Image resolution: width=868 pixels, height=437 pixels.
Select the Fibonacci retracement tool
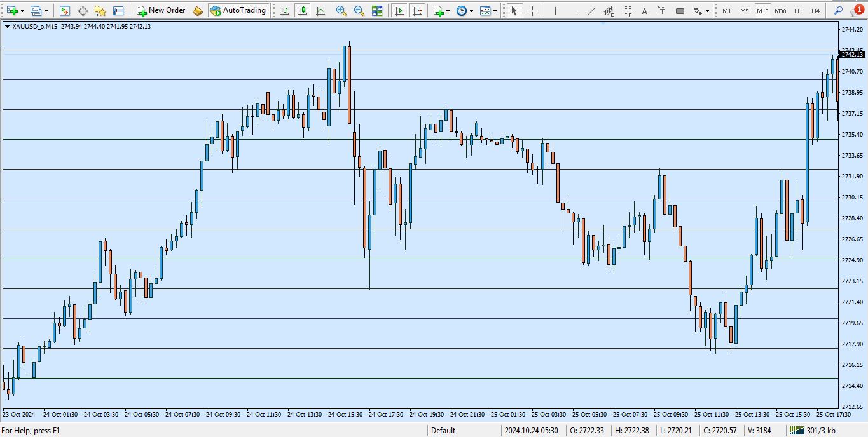pos(626,11)
